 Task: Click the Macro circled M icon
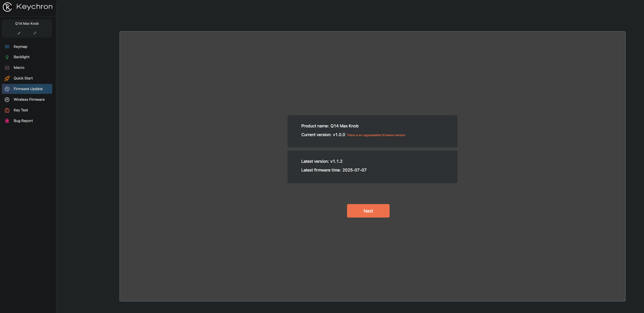click(x=7, y=68)
